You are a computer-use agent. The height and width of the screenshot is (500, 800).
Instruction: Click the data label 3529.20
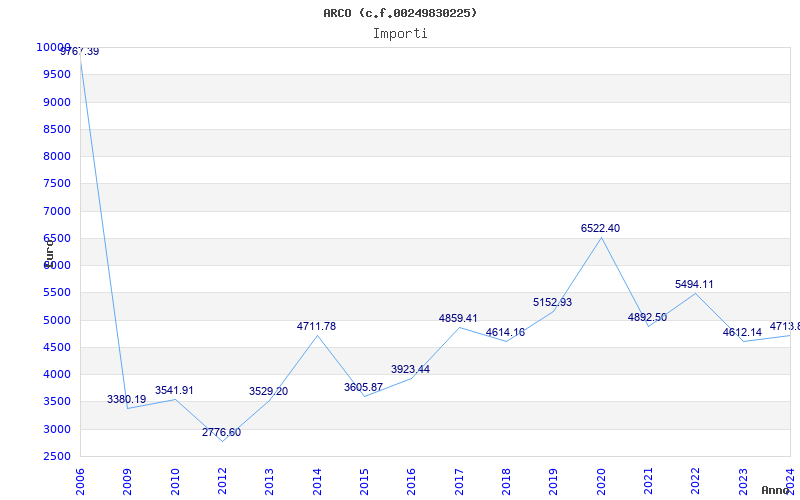coord(268,391)
